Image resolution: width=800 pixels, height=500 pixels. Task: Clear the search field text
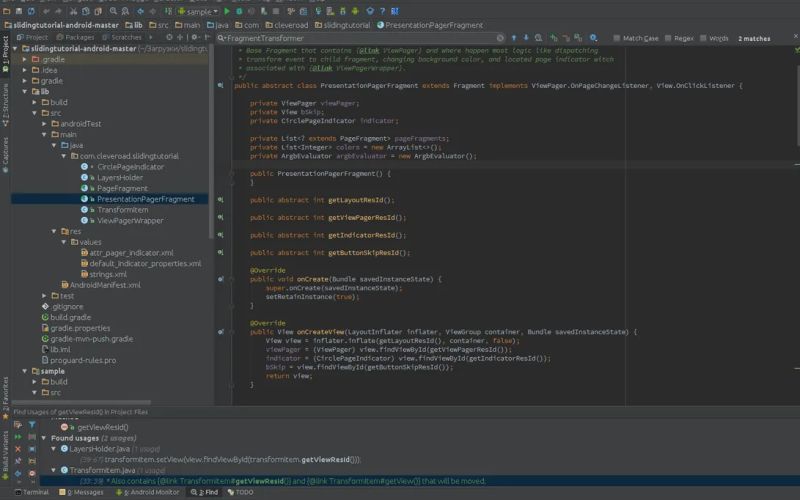[499, 38]
